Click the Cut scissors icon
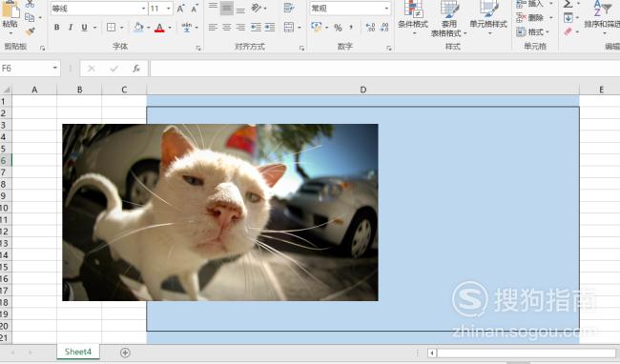The height and width of the screenshot is (364, 620). (x=31, y=5)
